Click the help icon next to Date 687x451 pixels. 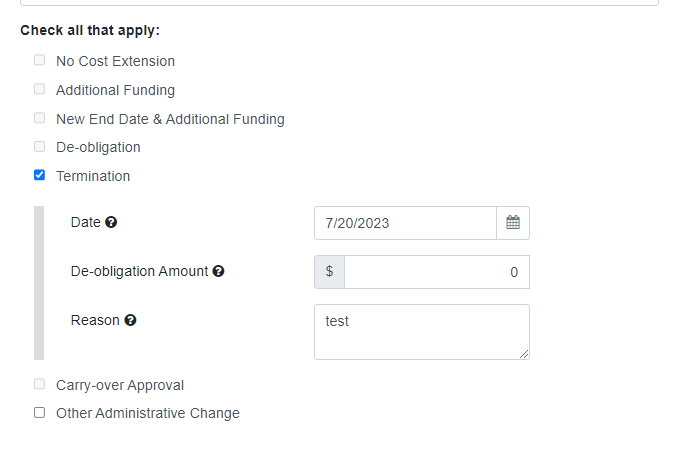(111, 222)
